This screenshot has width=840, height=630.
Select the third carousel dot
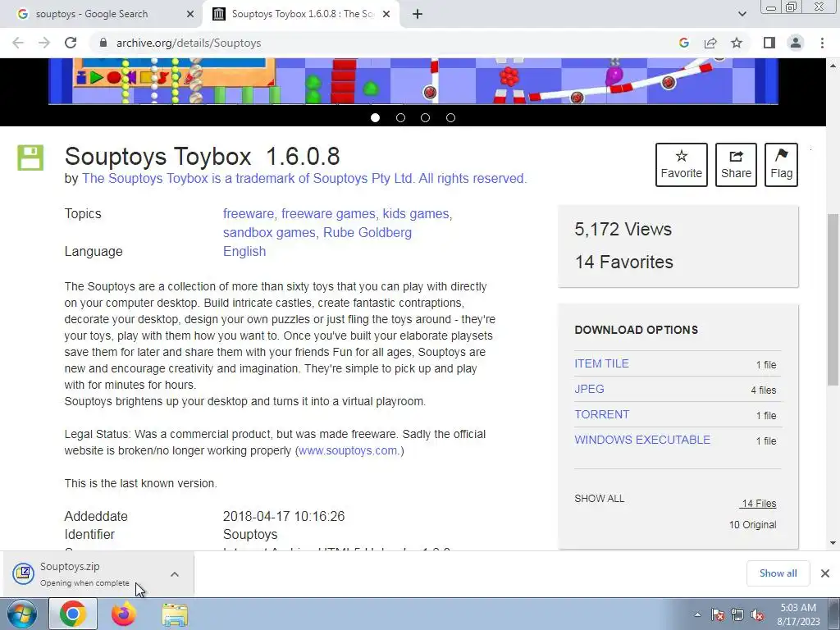[426, 118]
